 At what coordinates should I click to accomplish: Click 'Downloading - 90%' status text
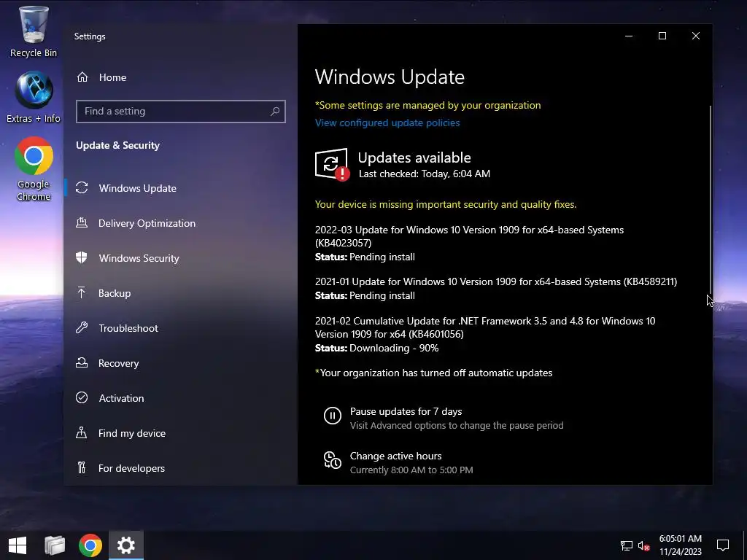394,348
